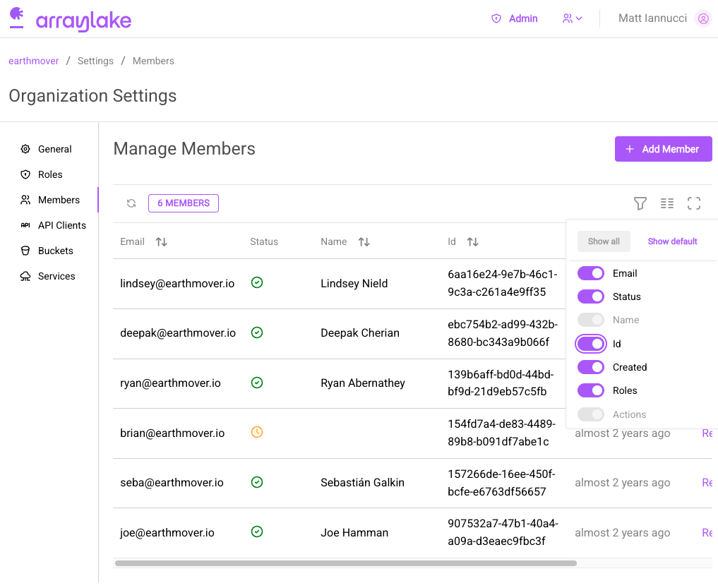Toggle Name column visibility
The width and height of the screenshot is (718, 588).
[x=591, y=320]
